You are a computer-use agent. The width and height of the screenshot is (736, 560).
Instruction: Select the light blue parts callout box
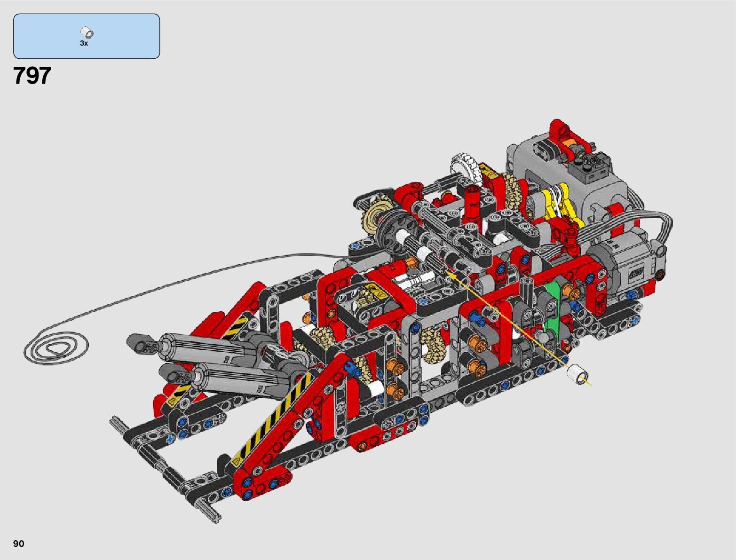point(87,36)
